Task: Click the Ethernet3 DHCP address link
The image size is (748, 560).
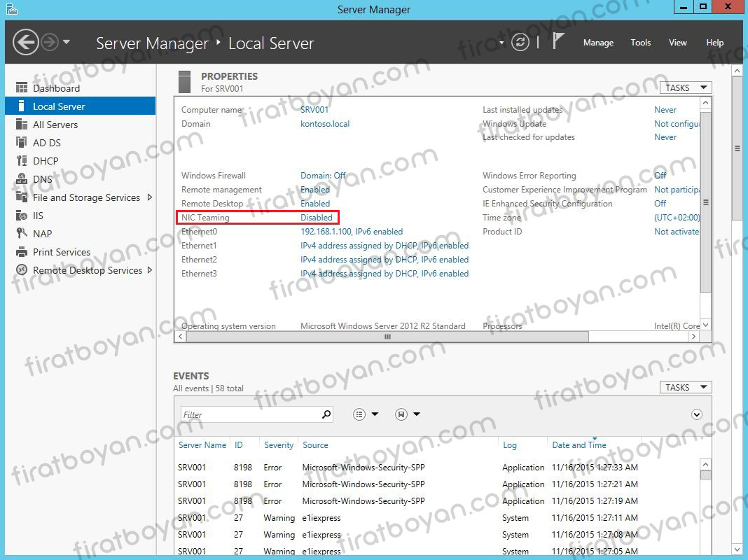Action: click(385, 274)
